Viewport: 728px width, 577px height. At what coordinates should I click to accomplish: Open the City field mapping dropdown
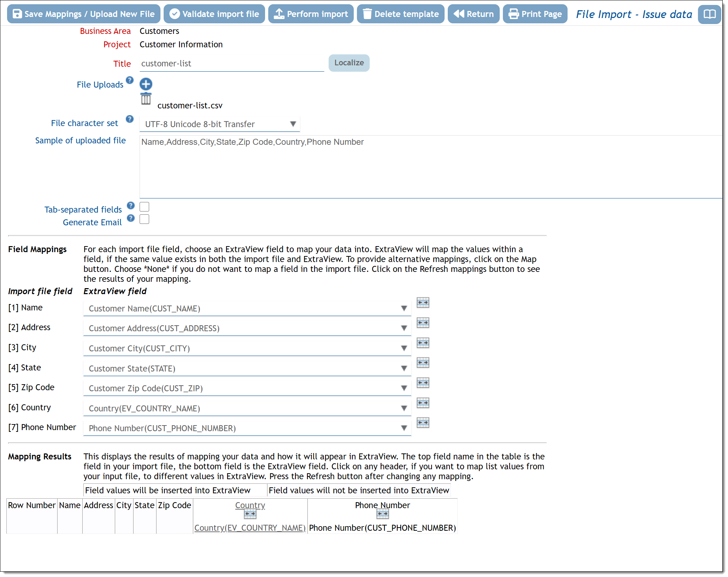click(247, 349)
